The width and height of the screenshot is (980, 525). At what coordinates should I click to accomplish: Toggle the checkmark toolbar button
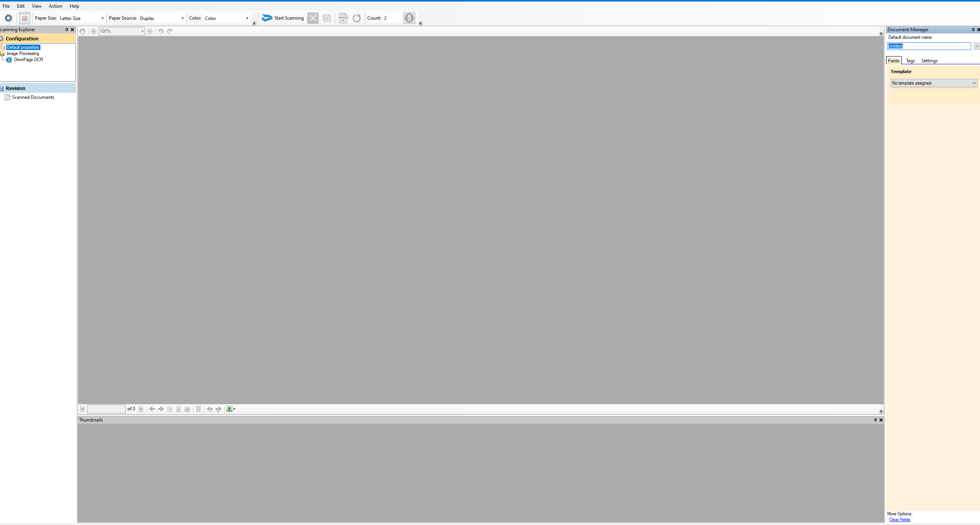(x=25, y=18)
